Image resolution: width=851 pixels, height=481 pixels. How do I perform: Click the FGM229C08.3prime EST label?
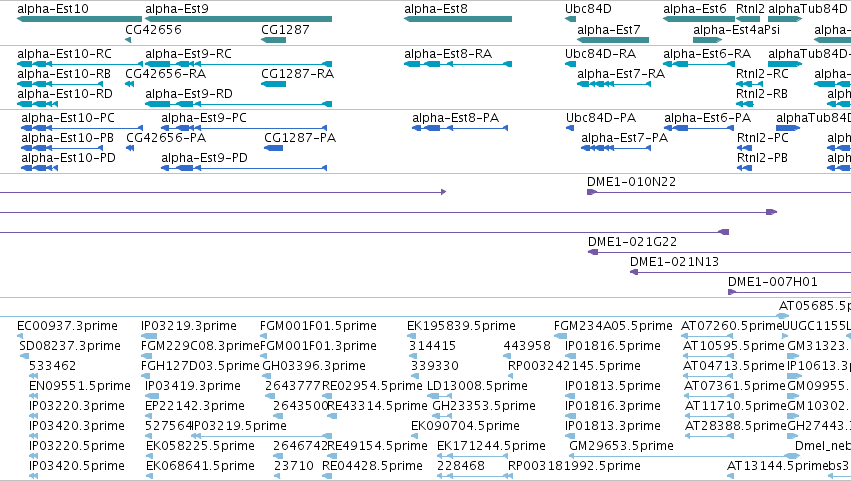[200, 345]
